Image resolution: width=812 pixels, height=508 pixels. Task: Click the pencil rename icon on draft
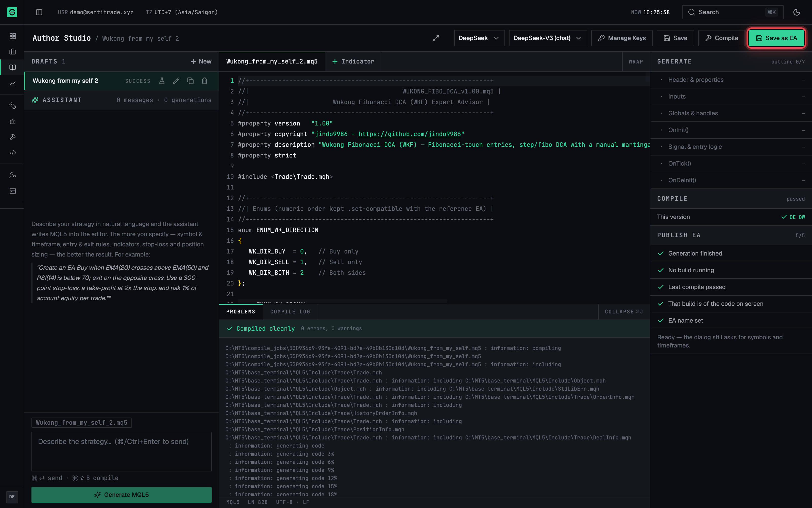[x=176, y=81]
